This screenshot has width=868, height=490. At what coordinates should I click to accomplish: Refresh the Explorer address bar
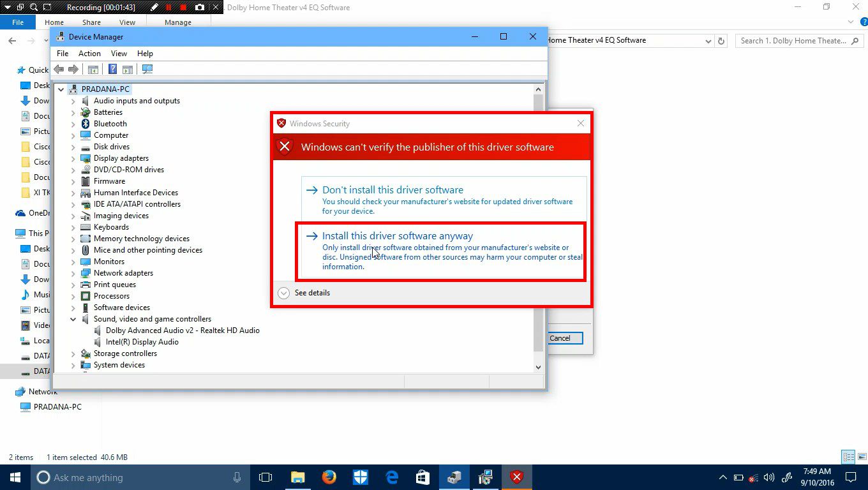[x=721, y=40]
